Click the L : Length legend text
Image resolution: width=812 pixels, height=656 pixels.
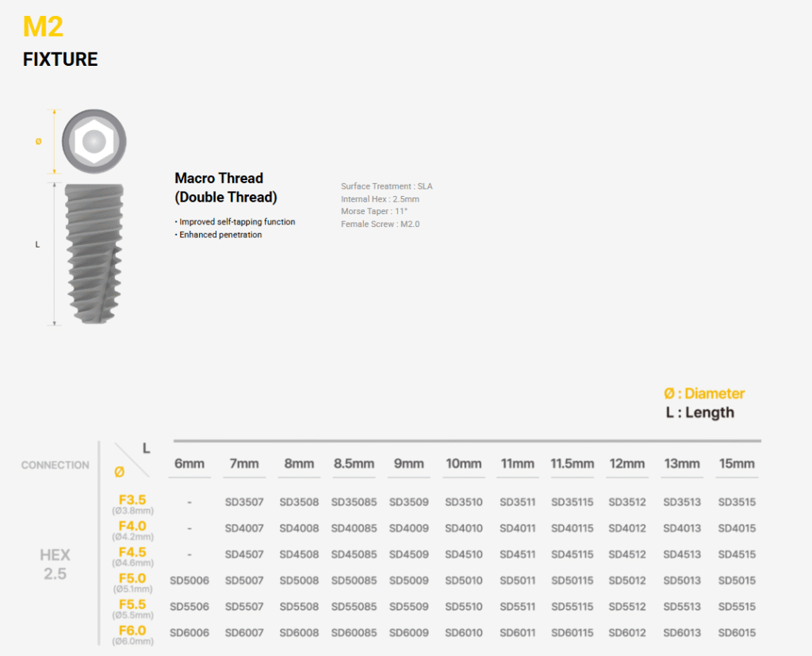(x=699, y=412)
